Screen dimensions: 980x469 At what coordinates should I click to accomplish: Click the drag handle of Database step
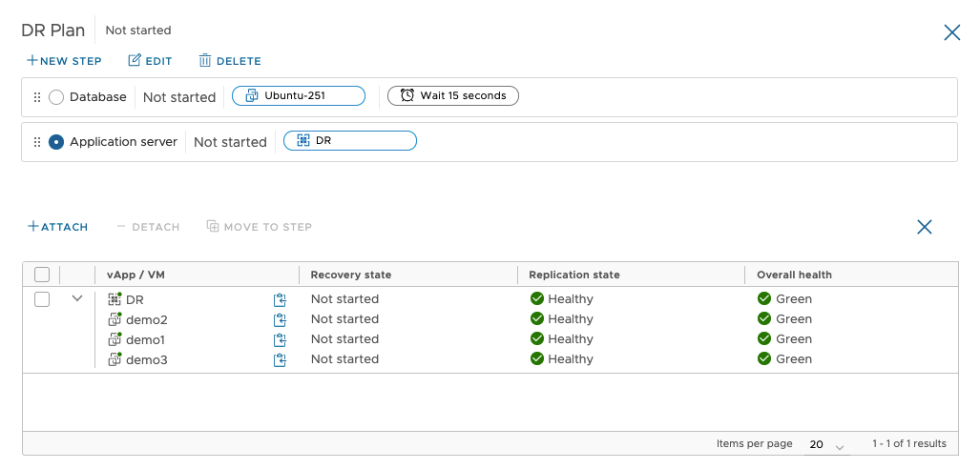pos(37,97)
